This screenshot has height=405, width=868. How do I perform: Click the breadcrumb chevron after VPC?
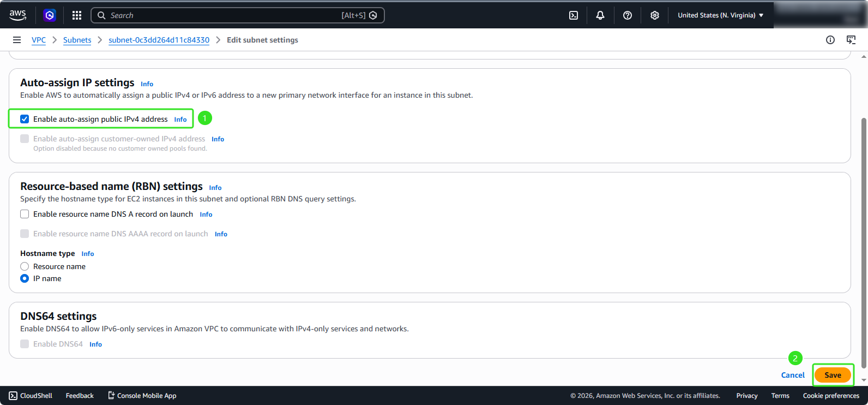click(55, 40)
